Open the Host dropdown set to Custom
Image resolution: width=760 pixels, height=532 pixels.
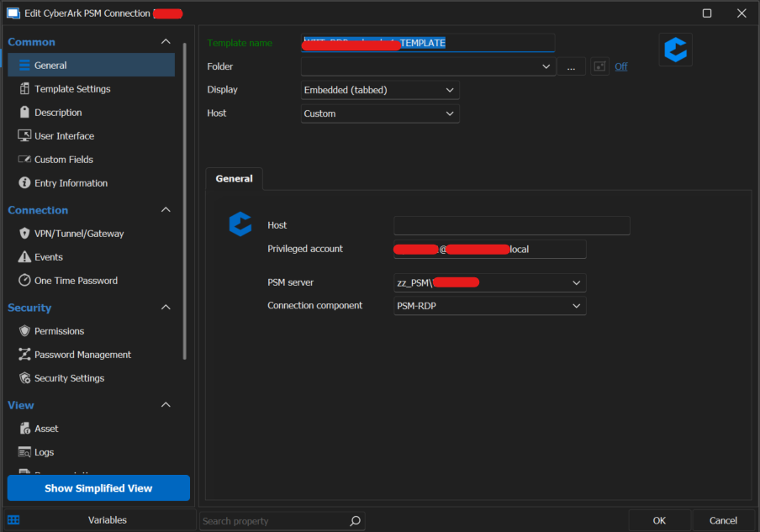[380, 113]
